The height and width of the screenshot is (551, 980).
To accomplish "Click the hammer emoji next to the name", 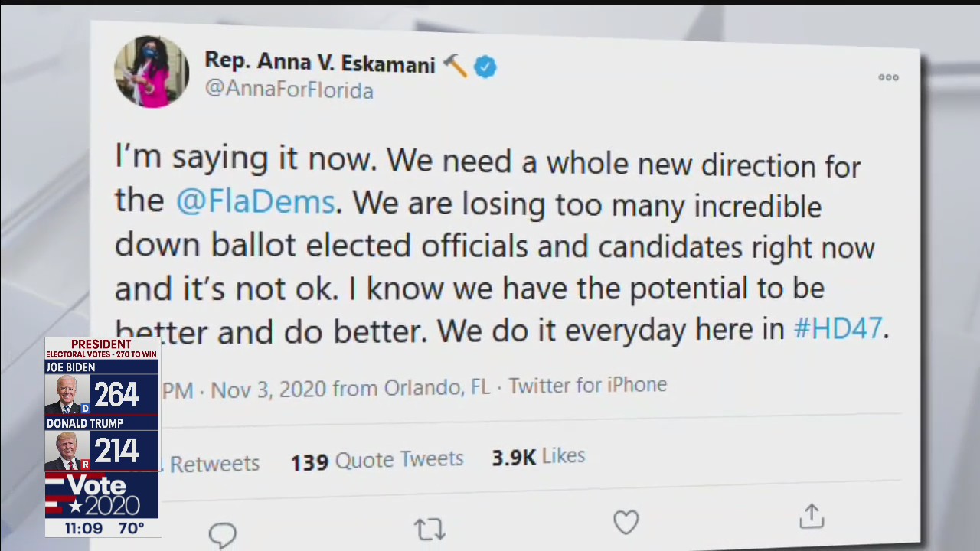I will point(455,65).
